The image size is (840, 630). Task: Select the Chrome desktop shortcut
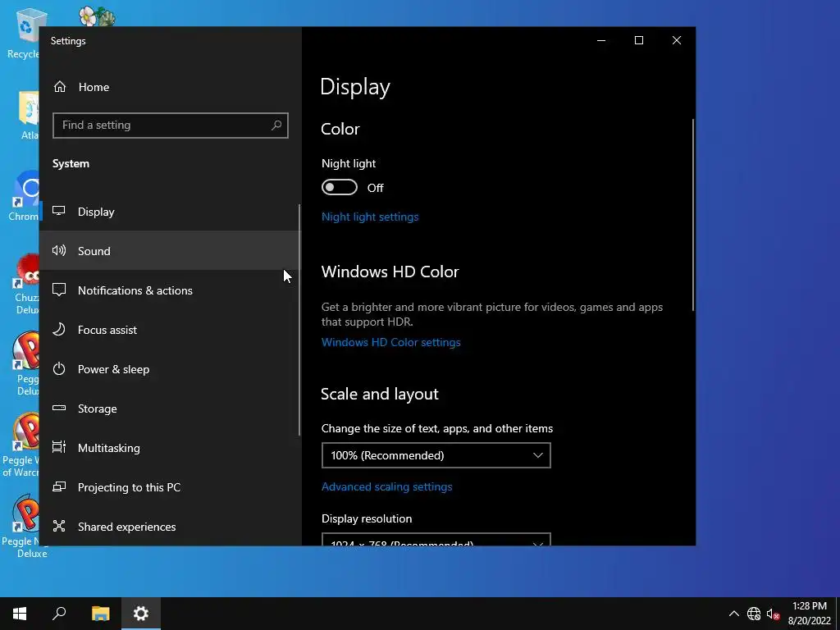[x=24, y=196]
